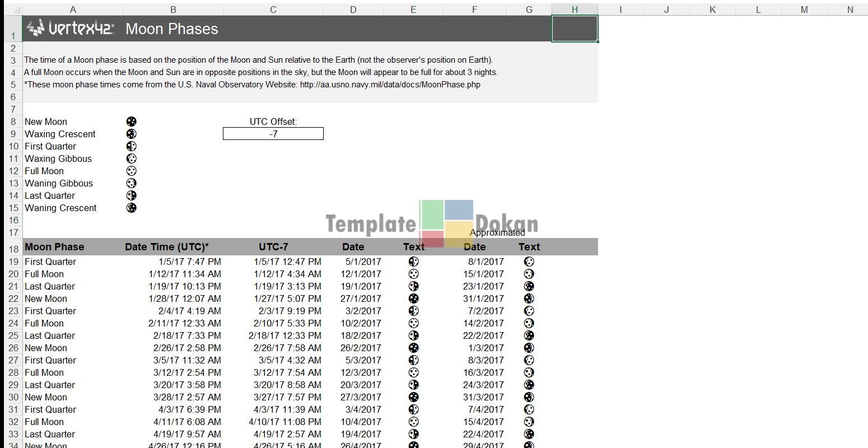Click the TemplateDokan colored squares logo
The width and height of the screenshot is (868, 448).
click(x=446, y=223)
